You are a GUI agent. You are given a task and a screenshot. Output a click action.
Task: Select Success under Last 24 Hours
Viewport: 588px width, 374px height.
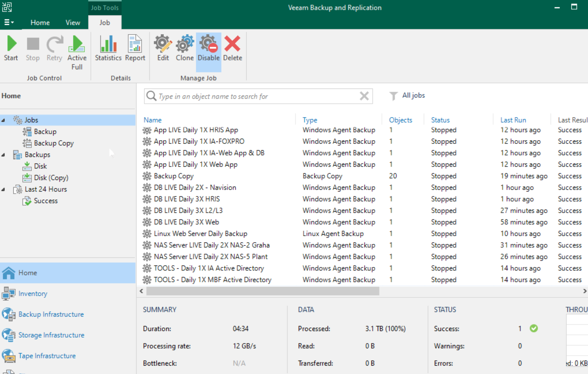pyautogui.click(x=46, y=201)
